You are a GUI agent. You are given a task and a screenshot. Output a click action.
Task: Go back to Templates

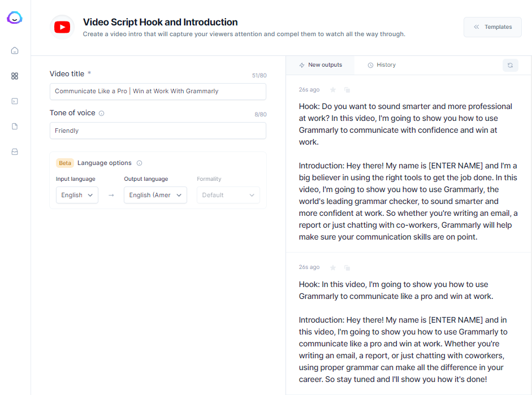coord(492,27)
